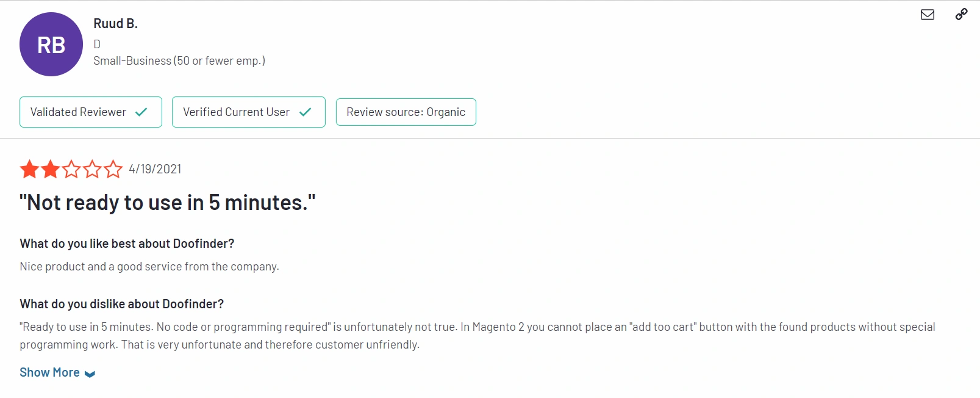Viewport: 980px width, 398px height.
Task: Open the review title Not ready to use
Action: pos(168,202)
